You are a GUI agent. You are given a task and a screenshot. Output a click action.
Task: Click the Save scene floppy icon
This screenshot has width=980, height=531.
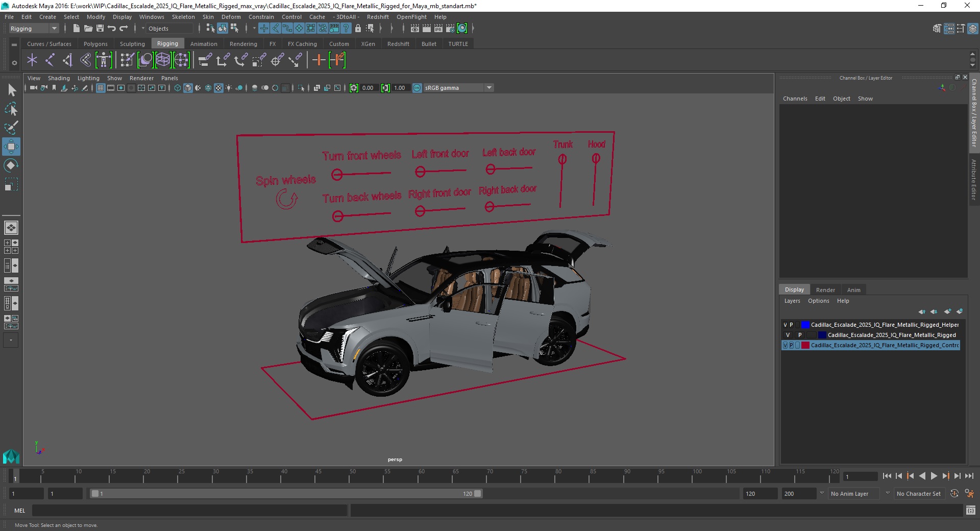(100, 29)
